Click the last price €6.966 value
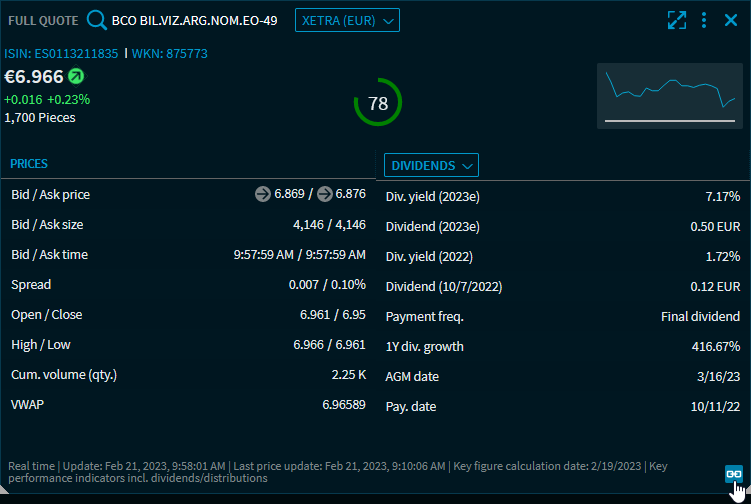This screenshot has width=751, height=504. pyautogui.click(x=34, y=77)
